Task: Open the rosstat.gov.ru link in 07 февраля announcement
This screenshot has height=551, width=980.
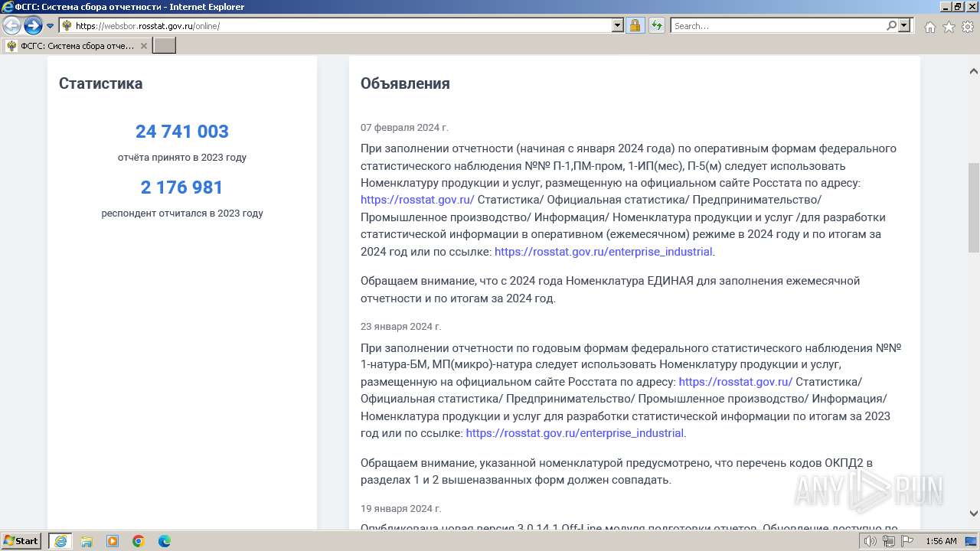Action: (x=417, y=200)
